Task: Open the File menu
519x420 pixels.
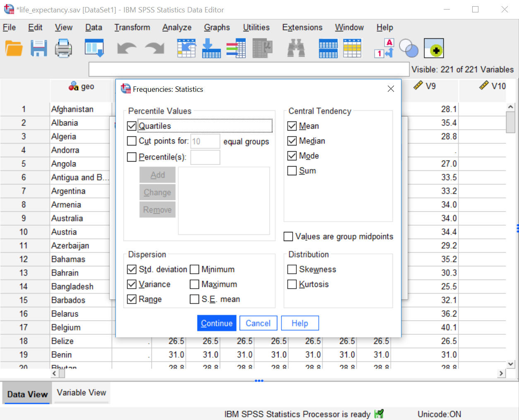Action: coord(9,27)
